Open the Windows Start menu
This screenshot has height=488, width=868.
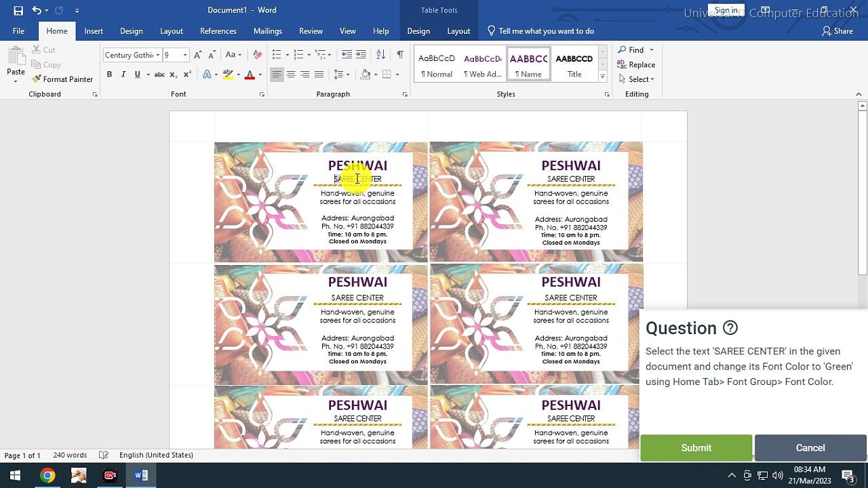pyautogui.click(x=15, y=475)
